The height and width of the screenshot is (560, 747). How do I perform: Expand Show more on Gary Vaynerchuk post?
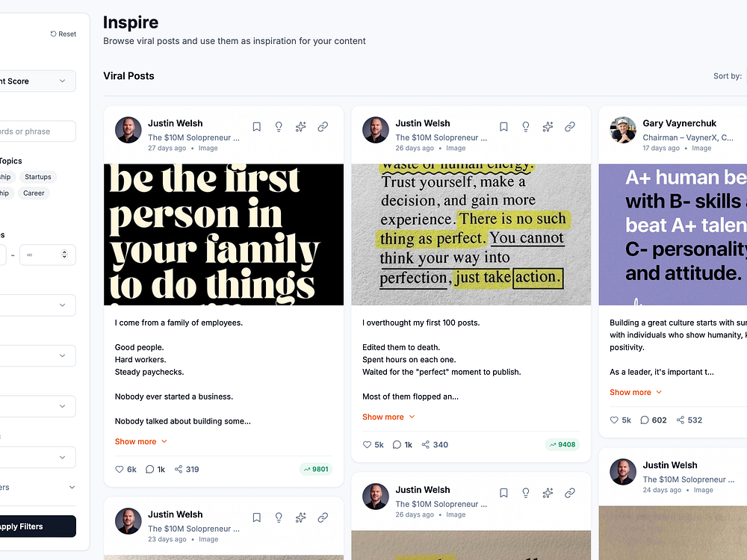[x=636, y=393]
